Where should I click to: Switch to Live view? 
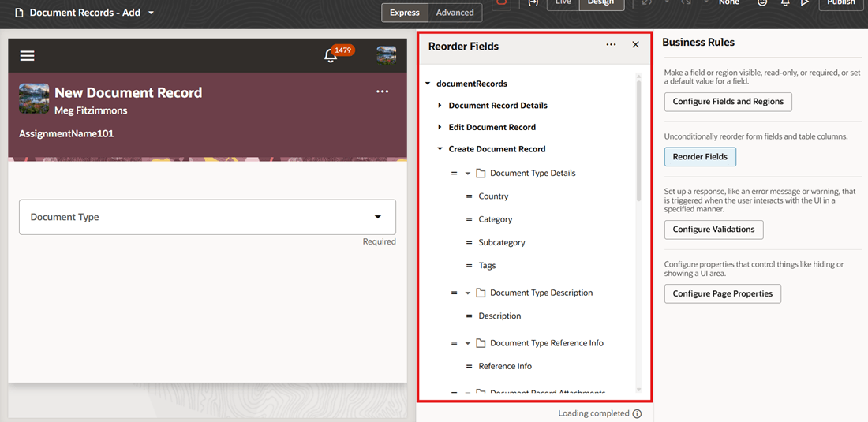[x=563, y=3]
